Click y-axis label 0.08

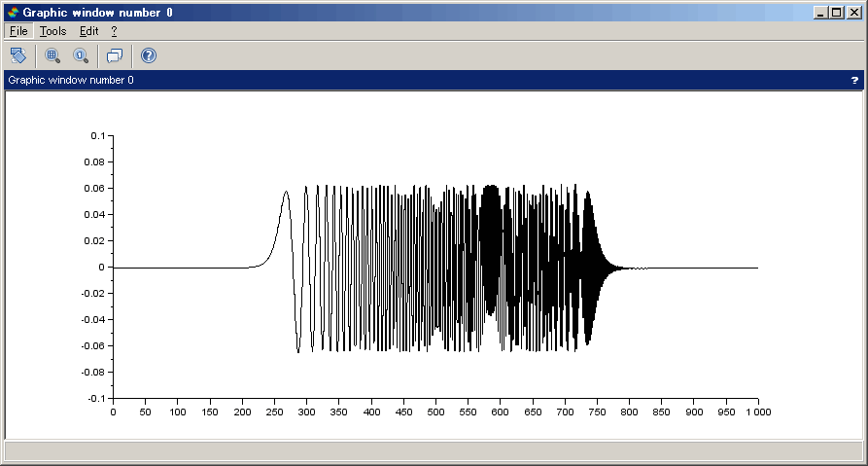[x=94, y=161]
